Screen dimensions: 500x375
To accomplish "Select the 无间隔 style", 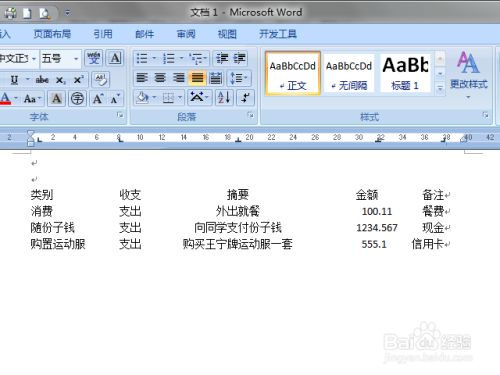I will tap(349, 73).
